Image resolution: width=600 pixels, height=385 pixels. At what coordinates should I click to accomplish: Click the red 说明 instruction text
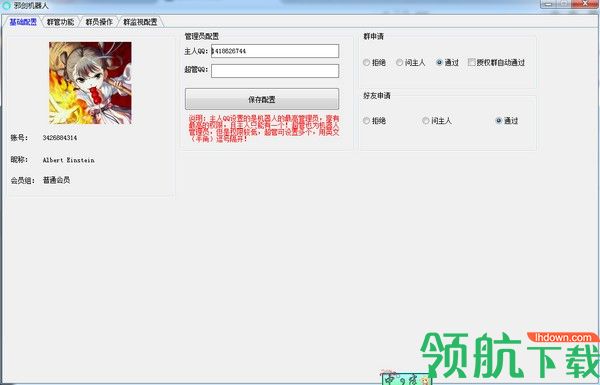pos(264,129)
